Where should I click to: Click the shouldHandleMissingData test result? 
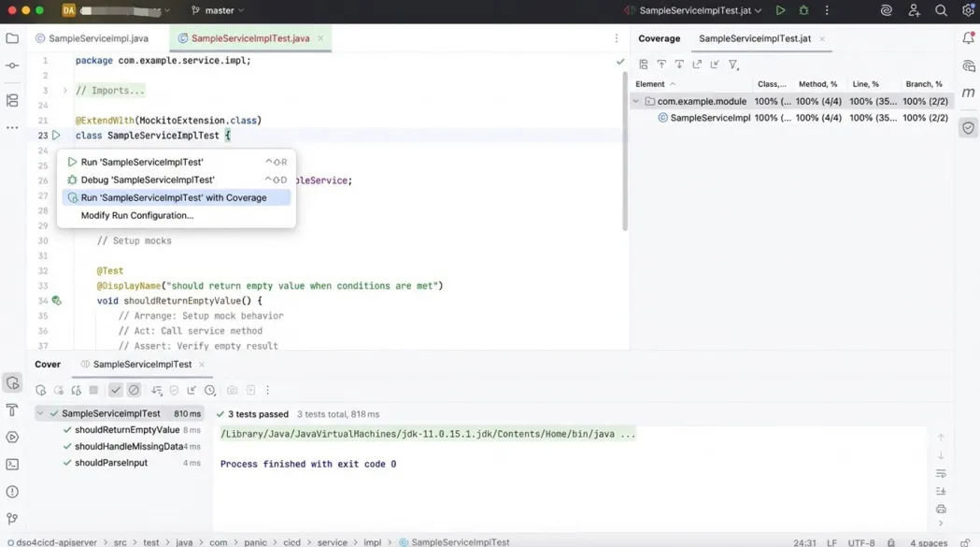click(x=128, y=446)
